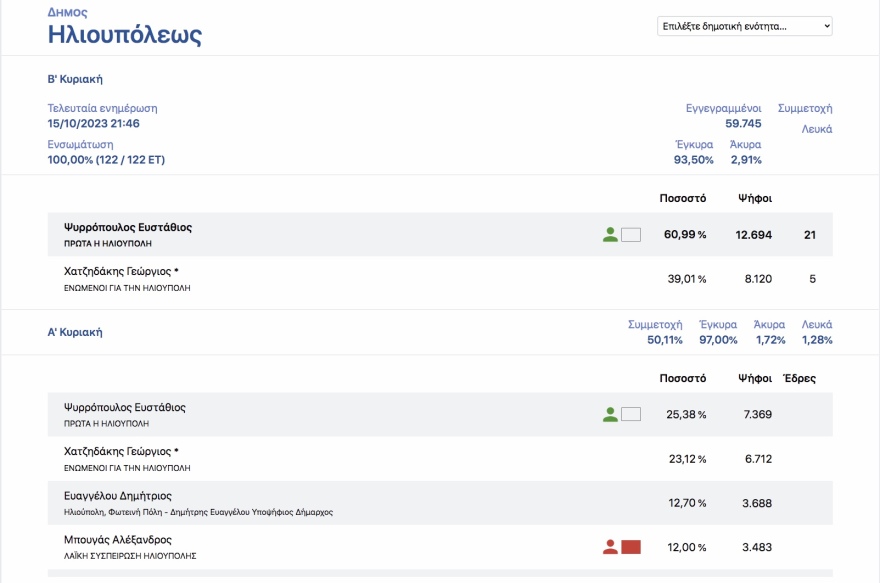Click the 'Τελευταία ενημέρωση' timestamp

(94, 123)
